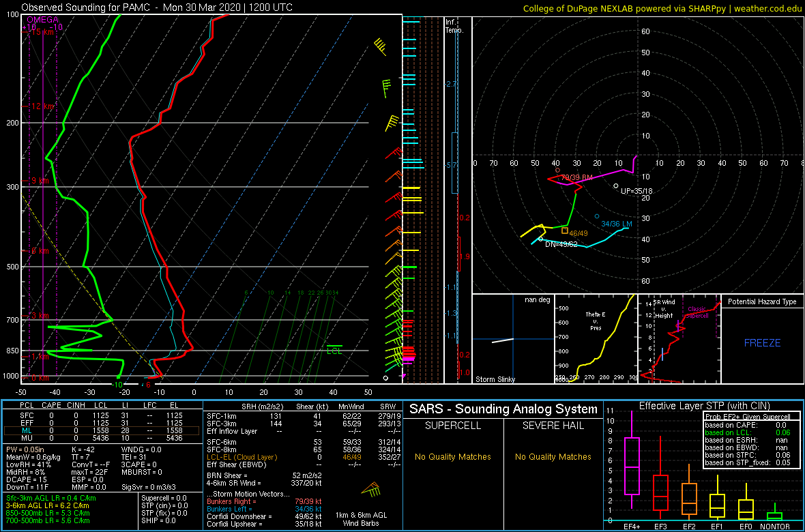Screen dimensions: 805x532
Task: Click the Corfidi Downshear = 49/62 kt line
Action: pos(265,516)
